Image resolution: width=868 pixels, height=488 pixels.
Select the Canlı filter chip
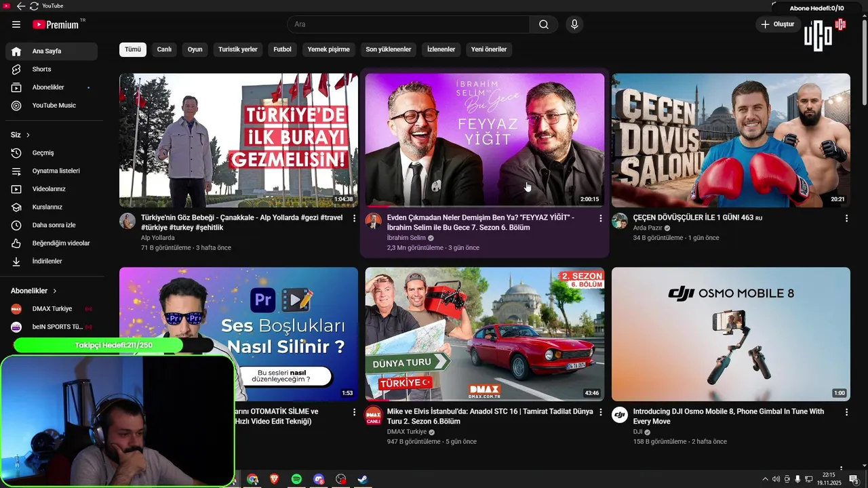point(164,49)
